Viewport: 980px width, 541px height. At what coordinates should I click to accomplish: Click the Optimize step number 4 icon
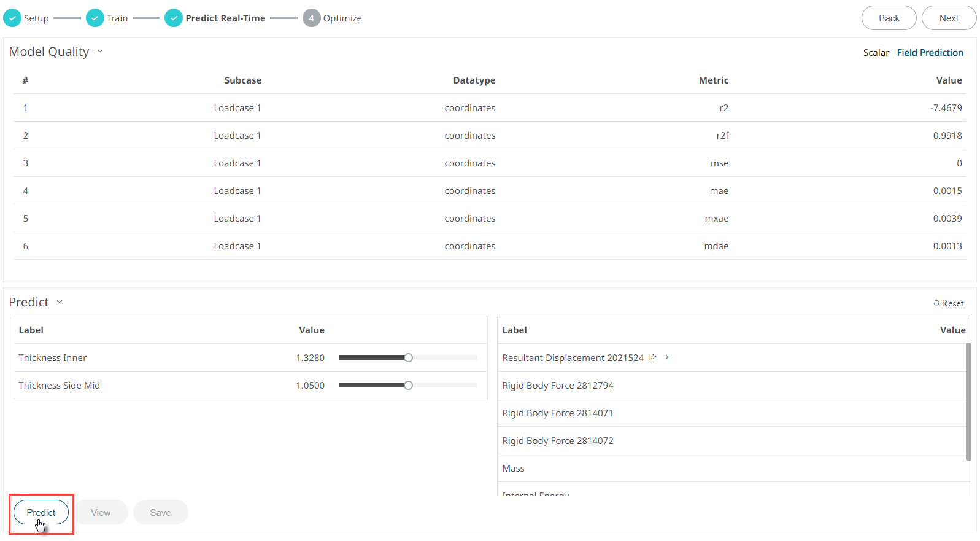[x=311, y=18]
